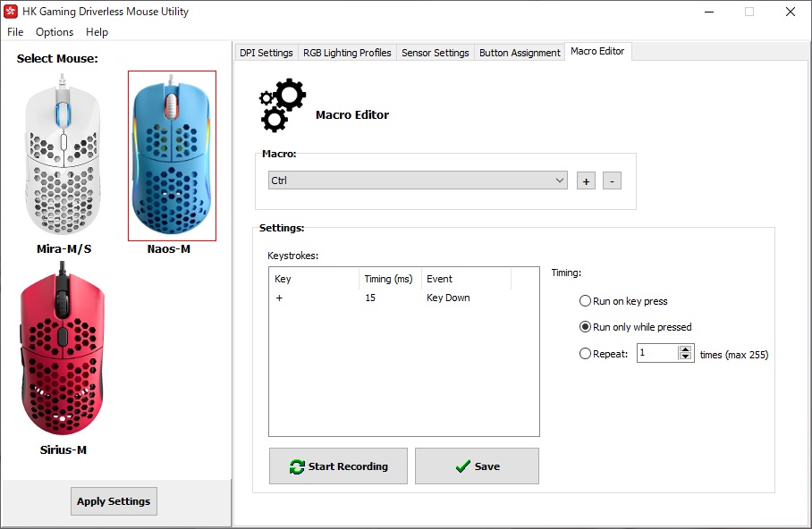This screenshot has width=812, height=529.
Task: Switch to the Sensor Settings tab
Action: [435, 53]
